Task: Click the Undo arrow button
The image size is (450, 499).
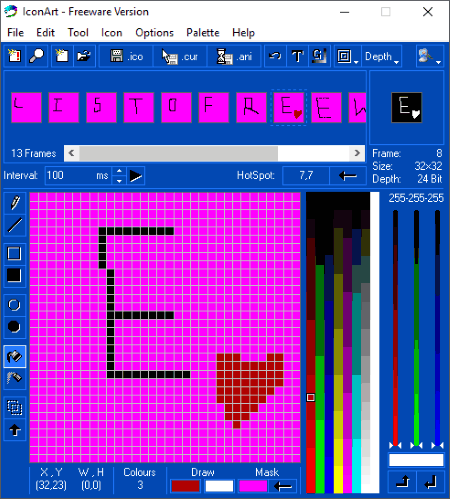Action: coord(275,56)
